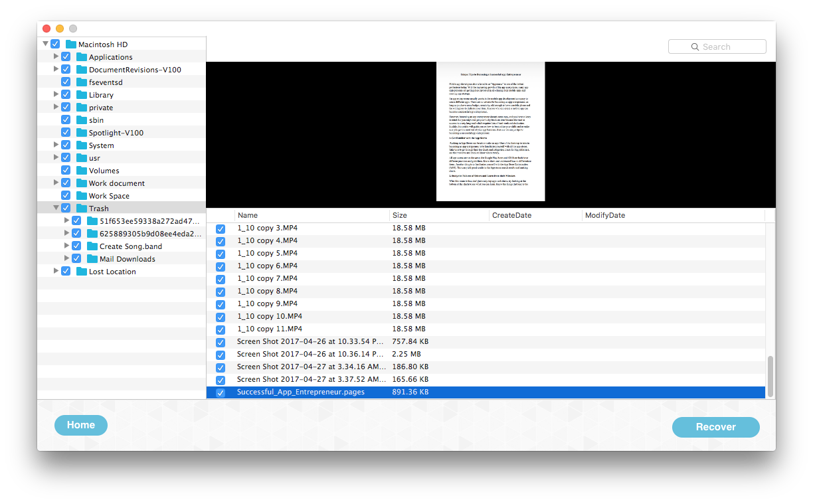Sort files by CreateDate column
The width and height of the screenshot is (813, 504).
535,215
